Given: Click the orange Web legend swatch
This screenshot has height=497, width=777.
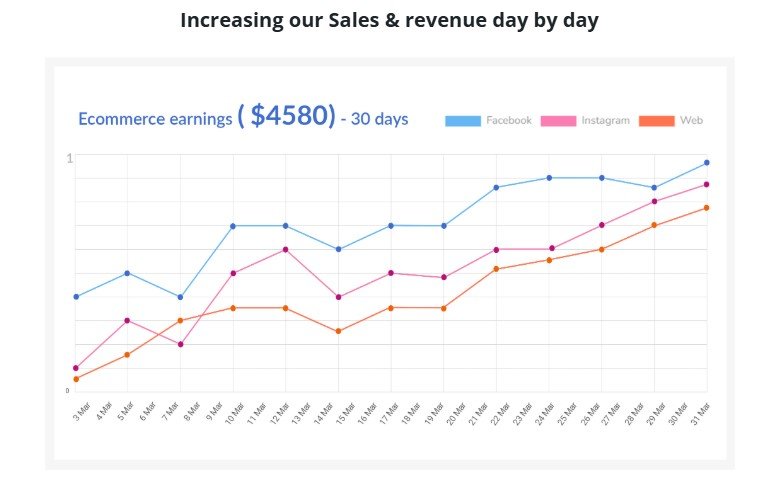Looking at the screenshot, I should click(x=657, y=121).
